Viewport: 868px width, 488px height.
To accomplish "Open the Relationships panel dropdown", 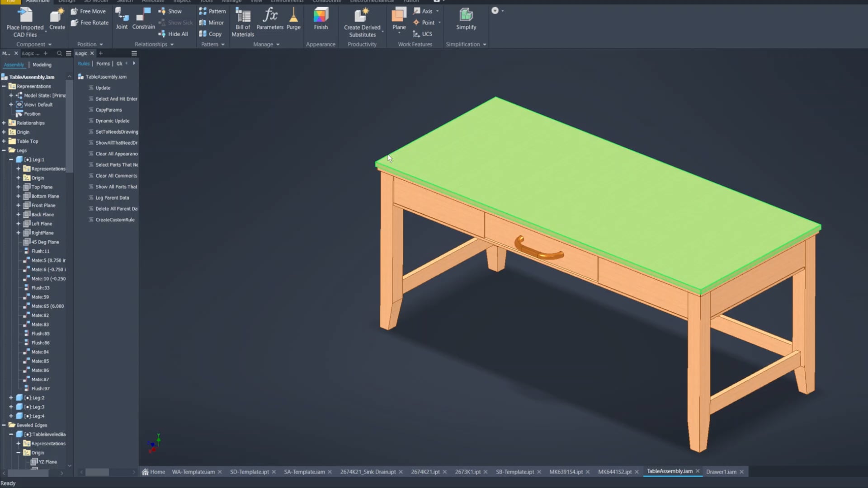I will click(x=172, y=44).
